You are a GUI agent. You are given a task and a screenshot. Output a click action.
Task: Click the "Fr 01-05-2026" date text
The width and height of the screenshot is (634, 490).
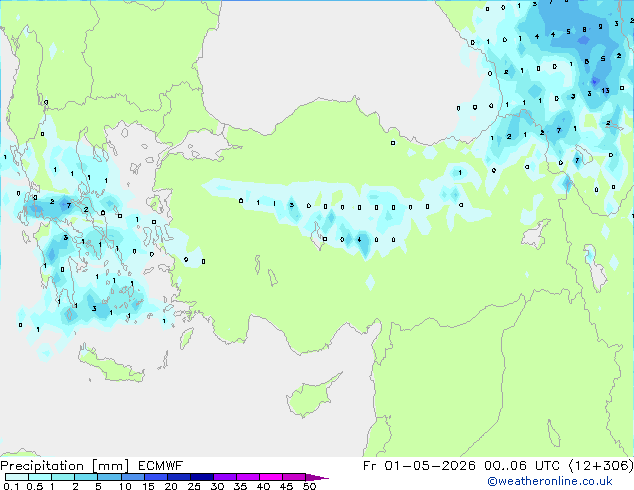pos(419,466)
